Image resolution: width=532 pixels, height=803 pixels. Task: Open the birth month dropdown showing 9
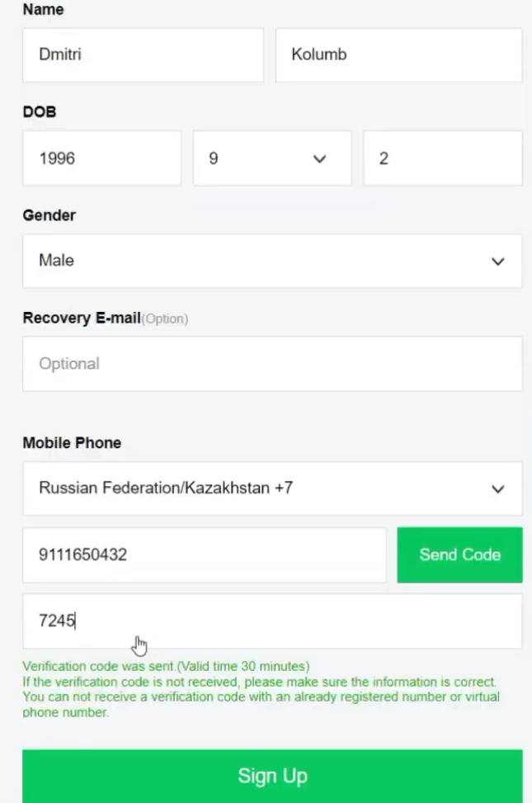point(272,158)
